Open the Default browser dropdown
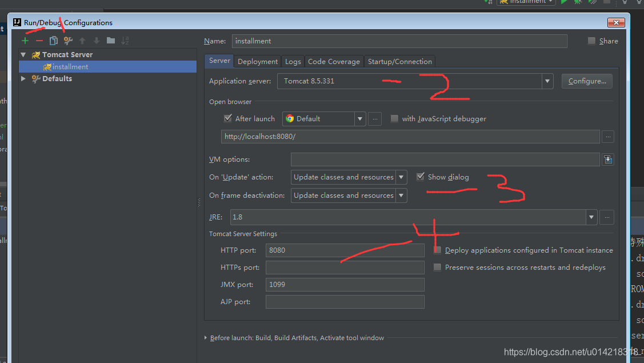The image size is (644, 363). tap(360, 119)
